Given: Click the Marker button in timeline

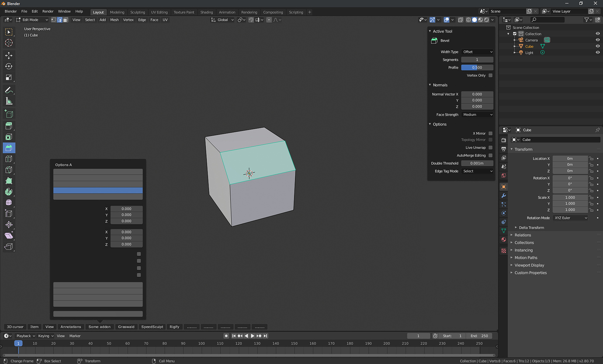Looking at the screenshot, I should (x=75, y=336).
